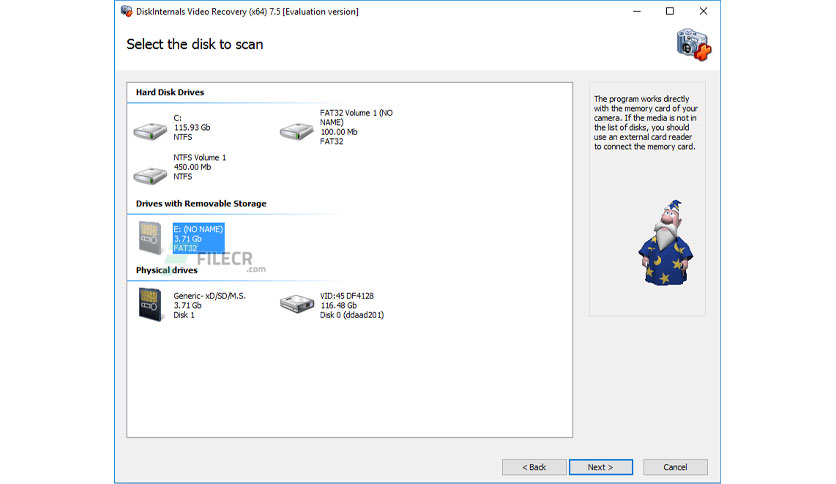The height and width of the screenshot is (484, 836).
Task: Select the E: removable memory card icon
Action: click(x=150, y=238)
